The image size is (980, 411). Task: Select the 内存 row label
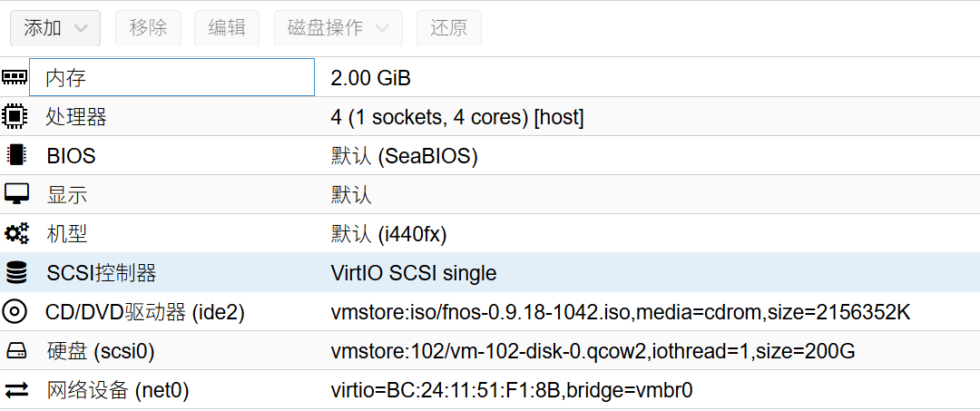[x=65, y=78]
